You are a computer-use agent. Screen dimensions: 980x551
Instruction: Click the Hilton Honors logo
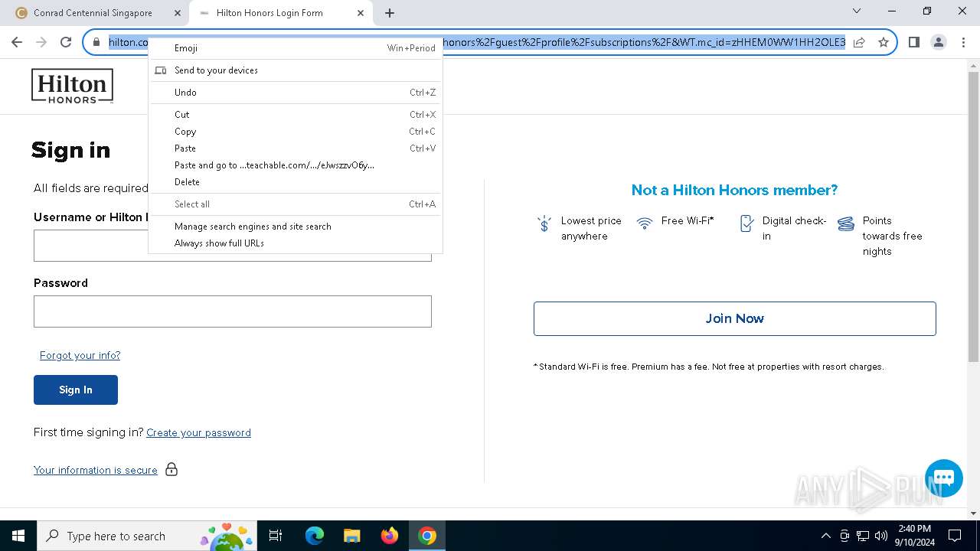[x=72, y=86]
